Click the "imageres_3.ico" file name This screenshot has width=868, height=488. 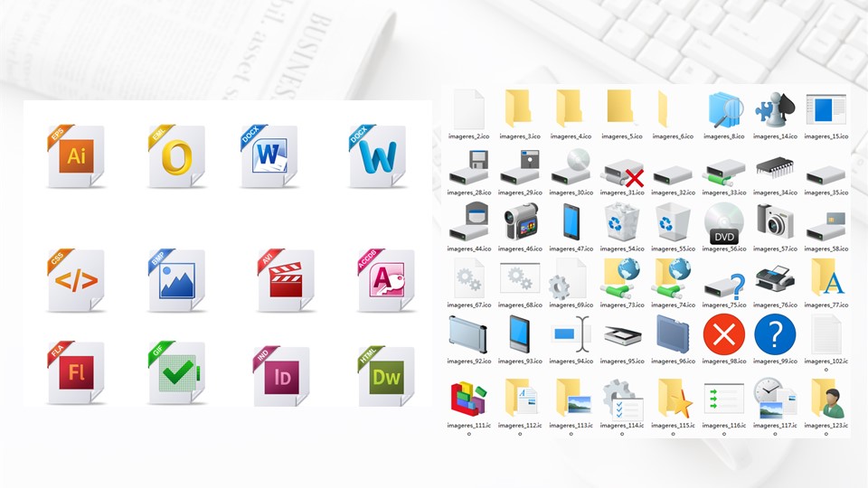520,136
